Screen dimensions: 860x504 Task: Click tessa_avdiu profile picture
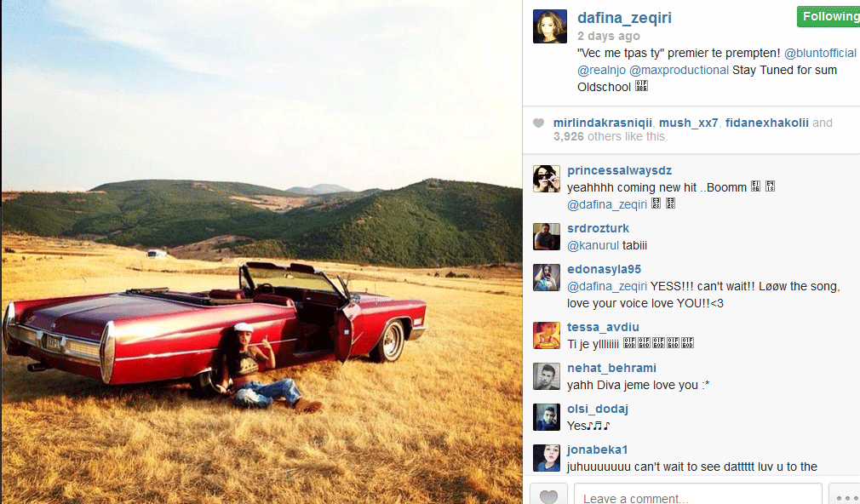click(x=547, y=335)
